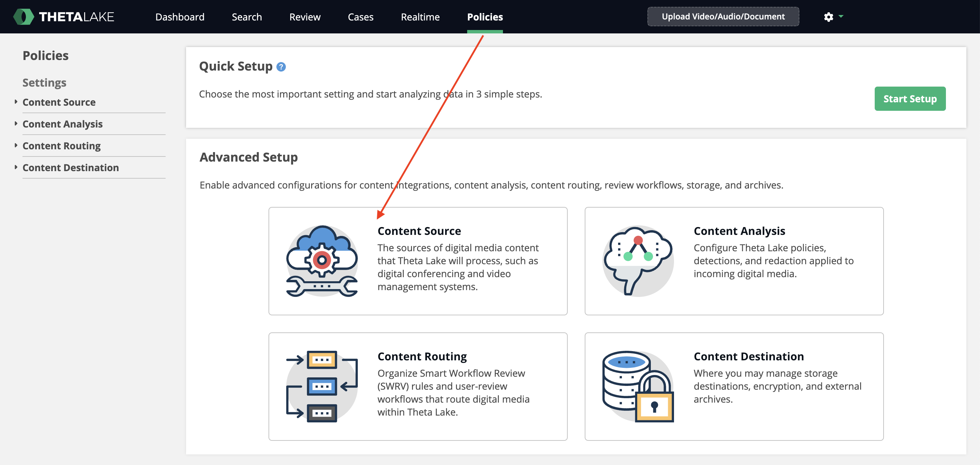The height and width of the screenshot is (465, 980).
Task: Click 'Choose the most important setting' text
Action: click(370, 94)
